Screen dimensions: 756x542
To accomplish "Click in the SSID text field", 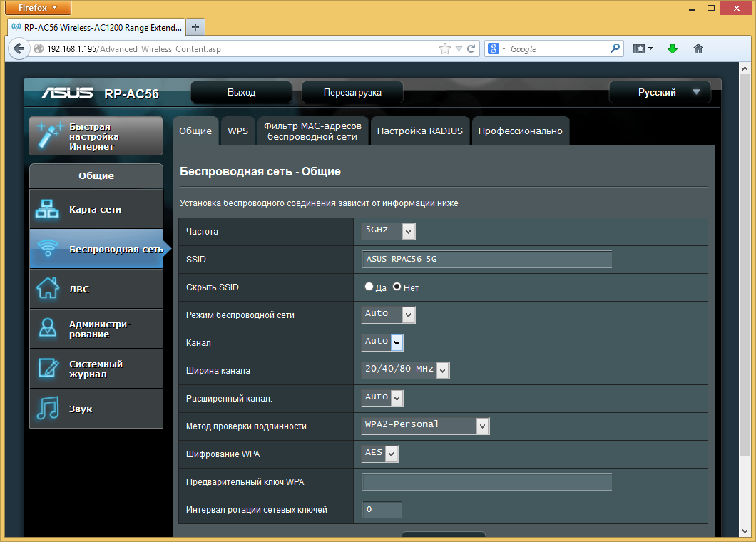I will pyautogui.click(x=487, y=259).
